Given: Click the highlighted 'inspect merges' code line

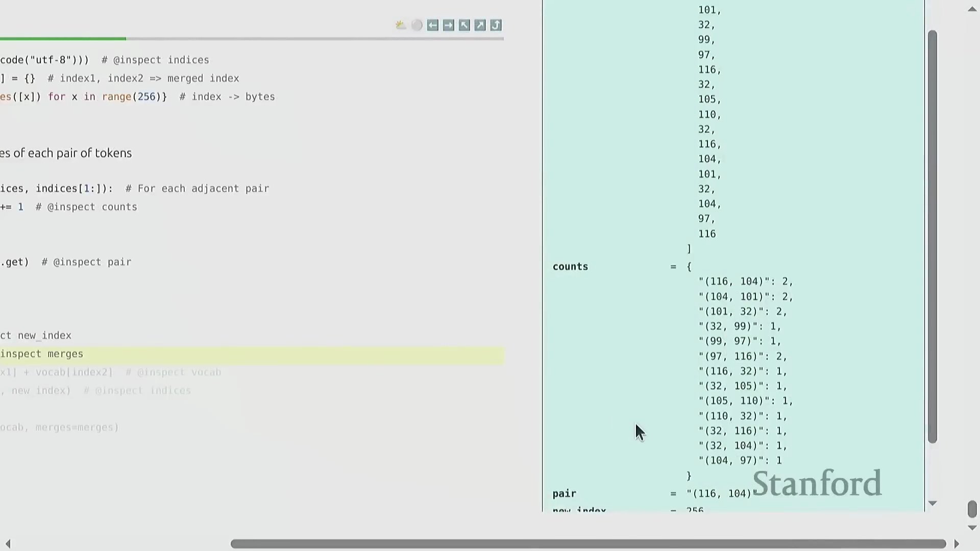Looking at the screenshot, I should tap(42, 354).
